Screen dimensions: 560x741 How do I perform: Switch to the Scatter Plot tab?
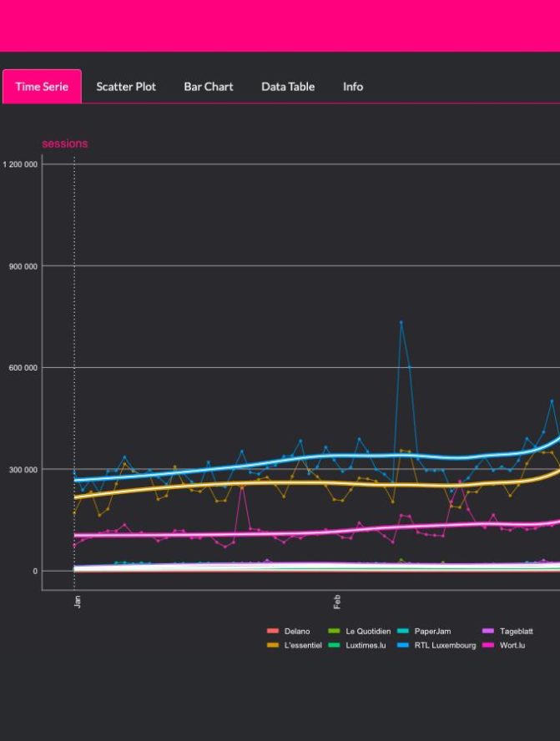[126, 87]
